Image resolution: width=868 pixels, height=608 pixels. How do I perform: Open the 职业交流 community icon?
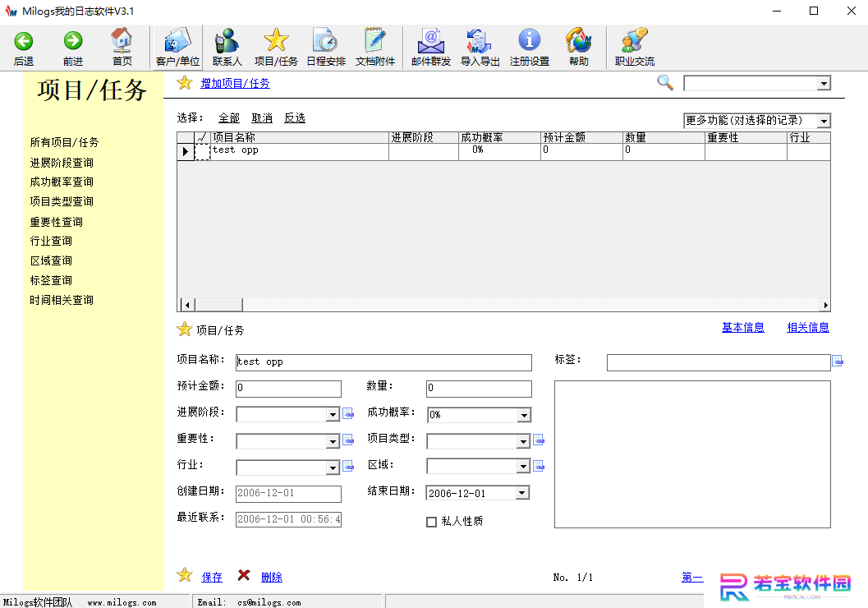(635, 40)
